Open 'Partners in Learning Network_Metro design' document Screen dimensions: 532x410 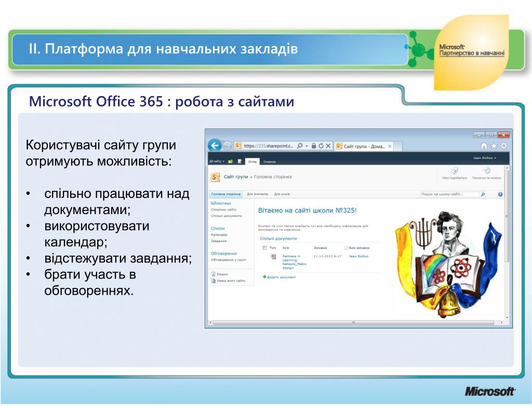[x=294, y=262]
